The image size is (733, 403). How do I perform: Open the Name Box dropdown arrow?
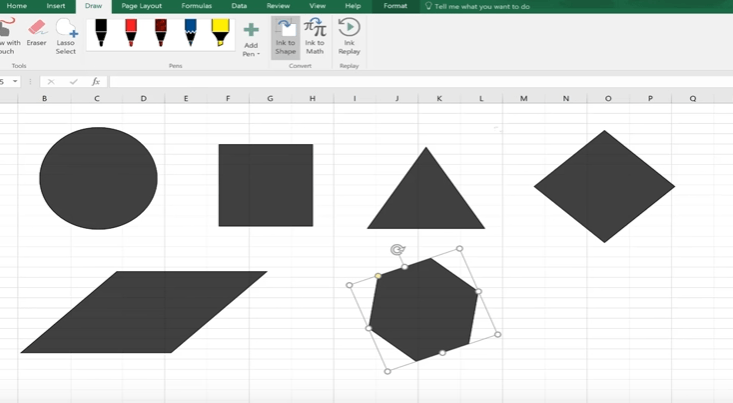click(15, 82)
